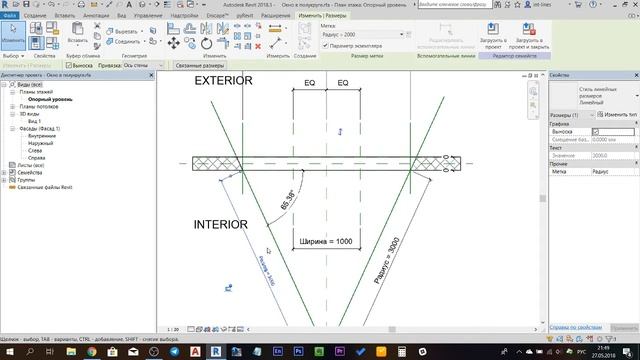This screenshot has width=640, height=360.
Task: Select Вид 1 in project browser
Action: (x=34, y=121)
